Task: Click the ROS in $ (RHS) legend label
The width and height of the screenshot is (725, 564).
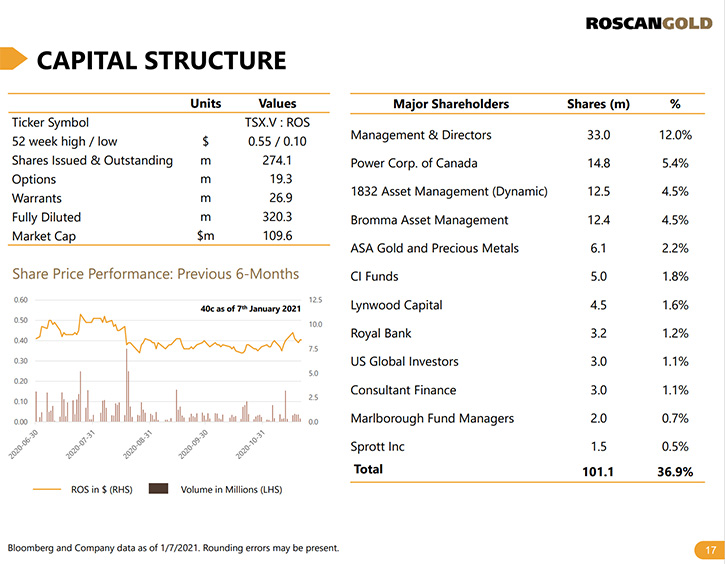Action: click(x=102, y=490)
